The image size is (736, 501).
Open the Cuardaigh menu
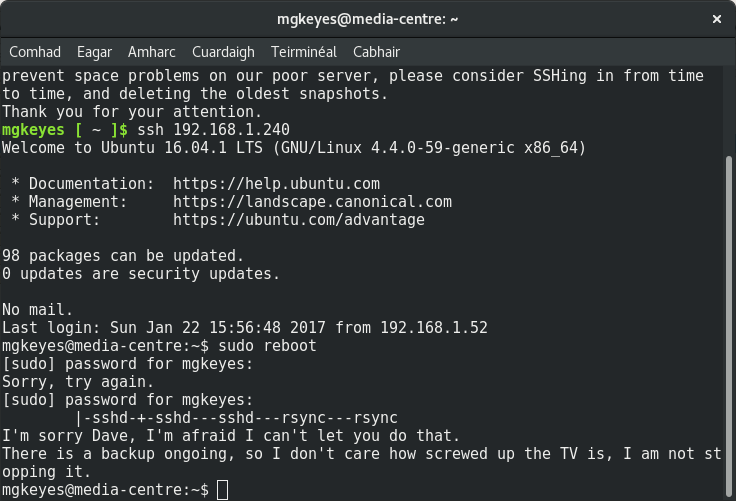[x=223, y=52]
